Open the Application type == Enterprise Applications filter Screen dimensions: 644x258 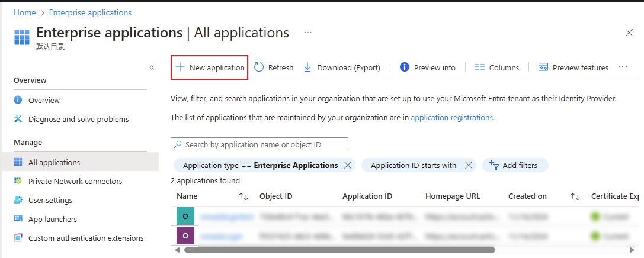261,165
